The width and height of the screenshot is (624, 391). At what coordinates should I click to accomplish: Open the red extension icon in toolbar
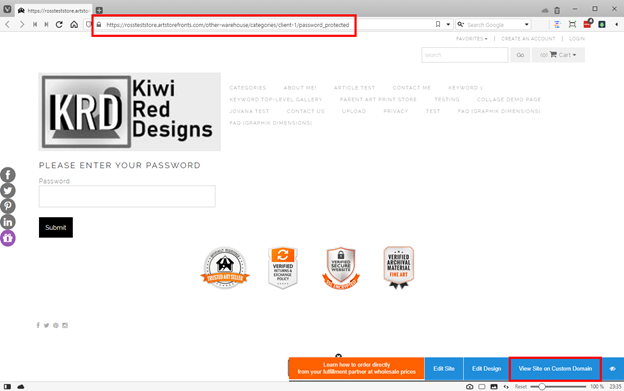tap(587, 24)
